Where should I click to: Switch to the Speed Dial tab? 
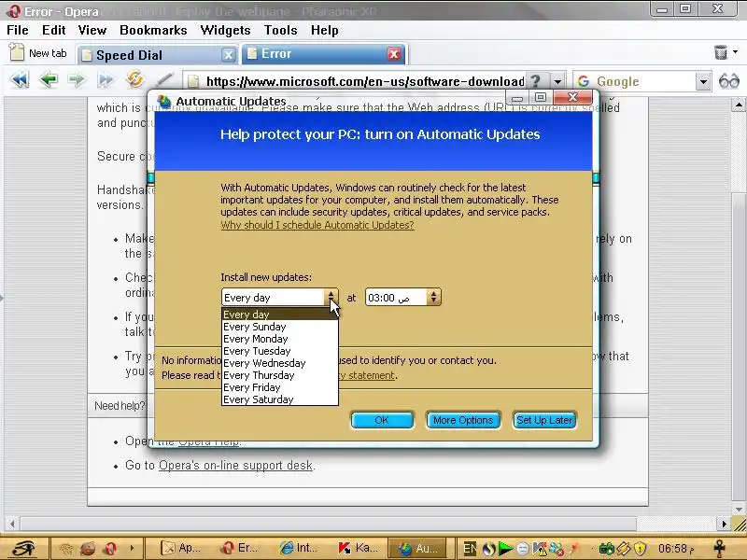coord(152,55)
